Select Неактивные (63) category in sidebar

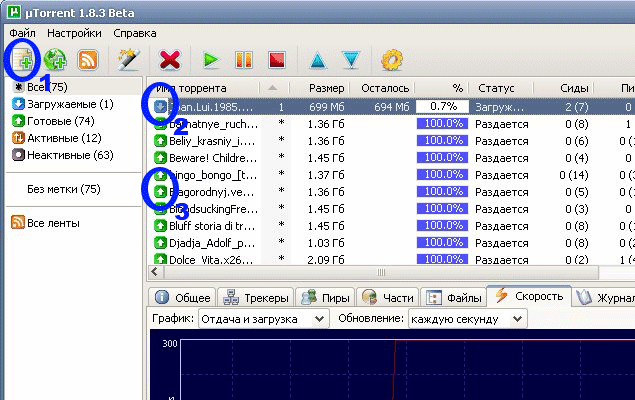tap(63, 155)
